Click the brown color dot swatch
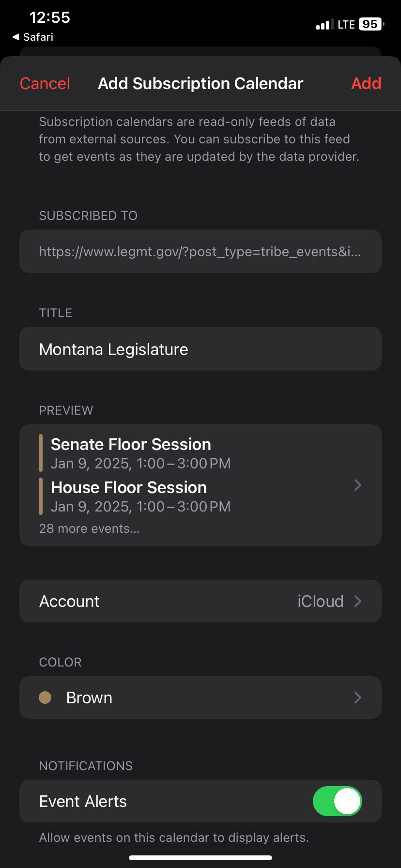 [45, 697]
